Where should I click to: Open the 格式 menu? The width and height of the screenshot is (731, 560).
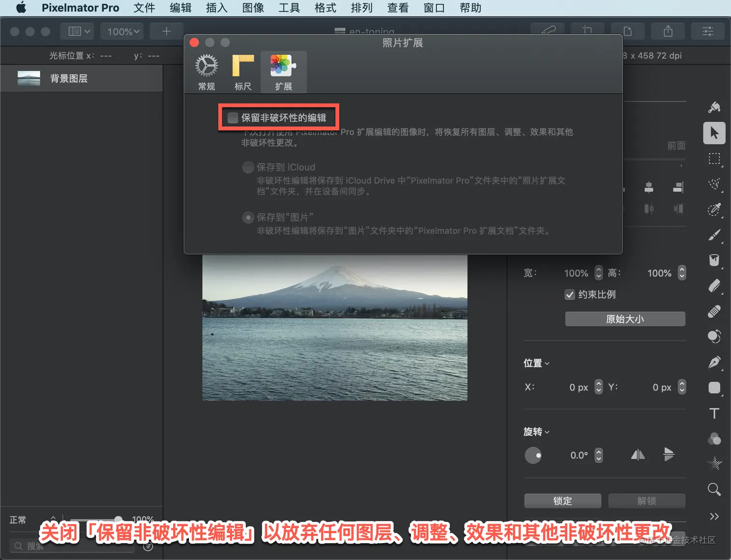pyautogui.click(x=325, y=8)
